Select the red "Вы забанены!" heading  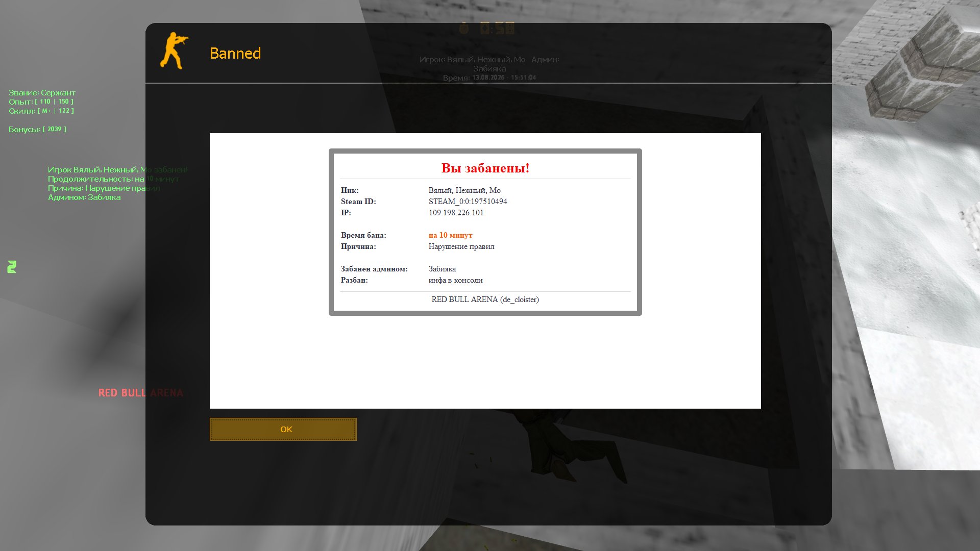485,168
